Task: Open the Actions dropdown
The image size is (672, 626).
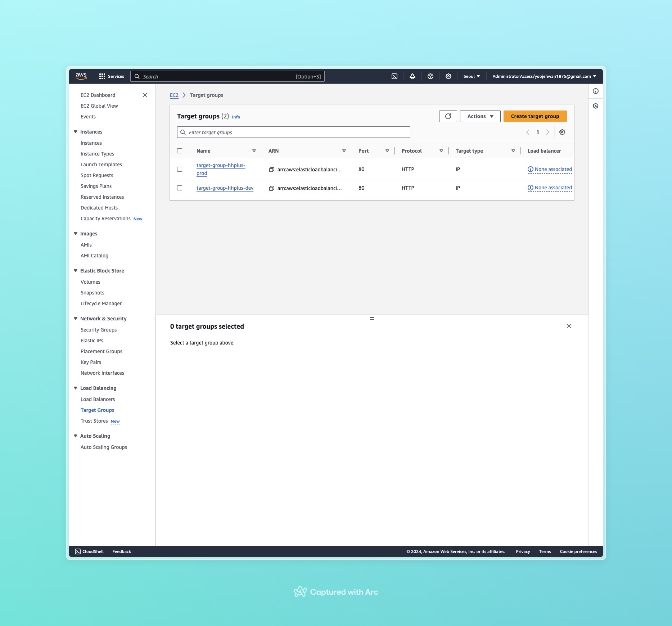Action: (480, 116)
